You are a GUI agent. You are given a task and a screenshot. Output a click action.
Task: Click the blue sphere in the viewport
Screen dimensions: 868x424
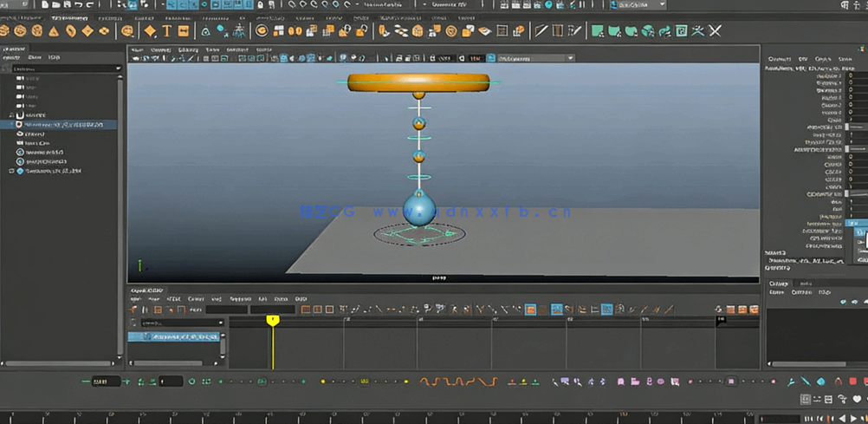(419, 209)
